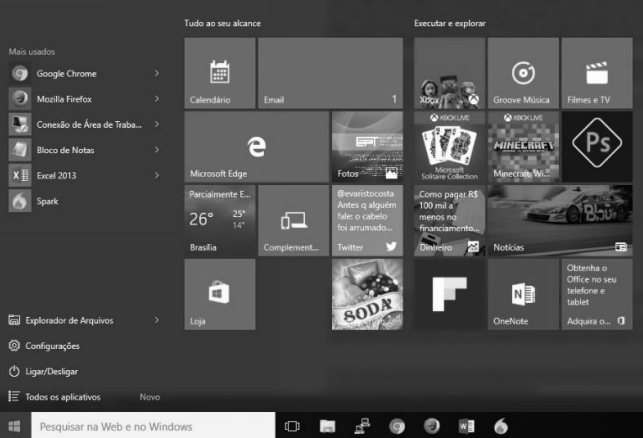The width and height of the screenshot is (643, 438).
Task: Launch the Candy Crush Soda tile
Action: click(x=367, y=294)
